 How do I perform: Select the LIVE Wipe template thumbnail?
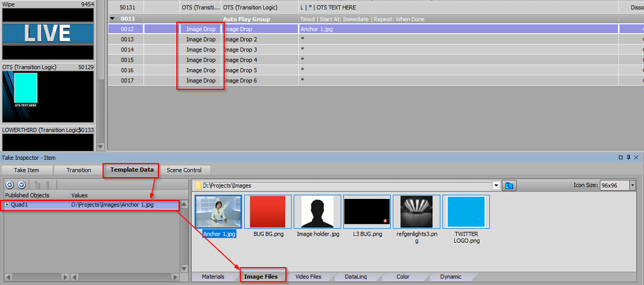click(x=48, y=34)
